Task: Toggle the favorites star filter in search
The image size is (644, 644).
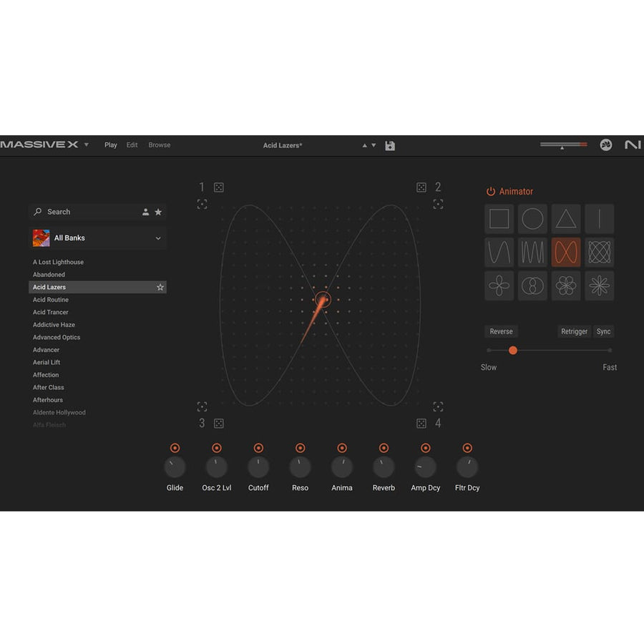Action: [x=158, y=212]
